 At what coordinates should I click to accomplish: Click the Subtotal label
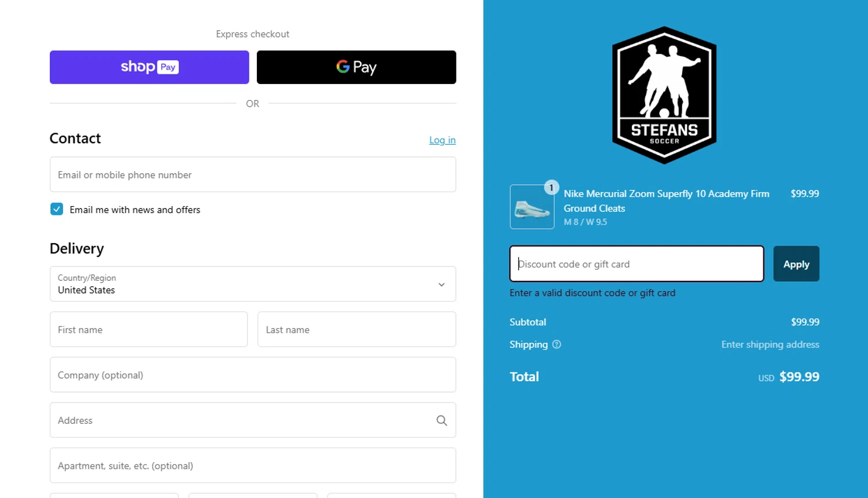tap(528, 322)
